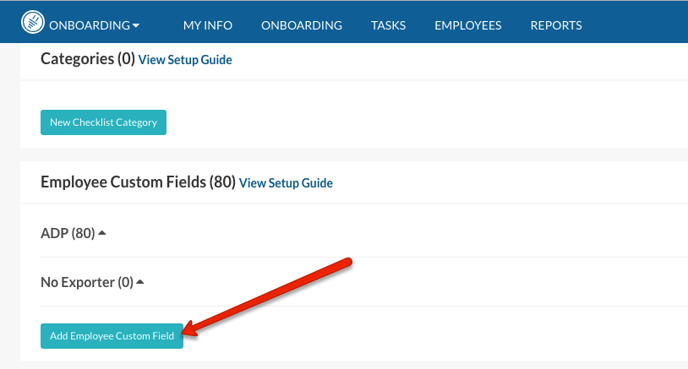Select the Employee Custom Fields (80) heading
This screenshot has width=688, height=369.
click(138, 182)
